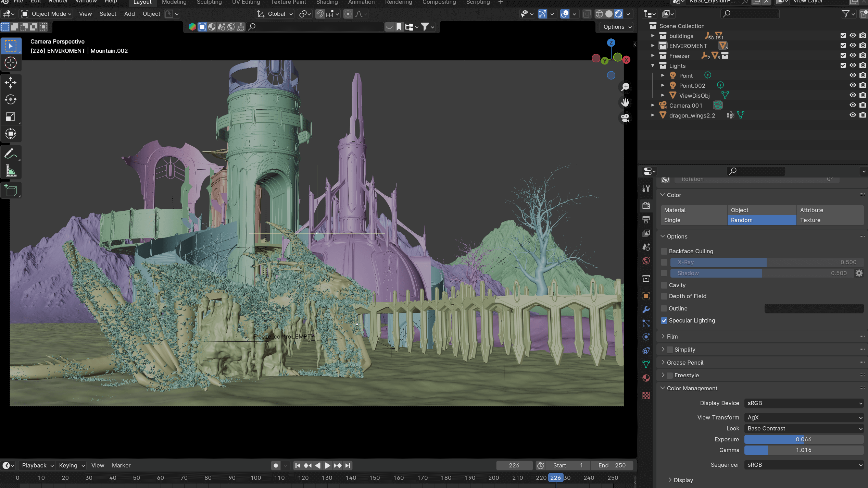The height and width of the screenshot is (488, 868).
Task: Click the pan view hand icon
Action: coord(625,102)
